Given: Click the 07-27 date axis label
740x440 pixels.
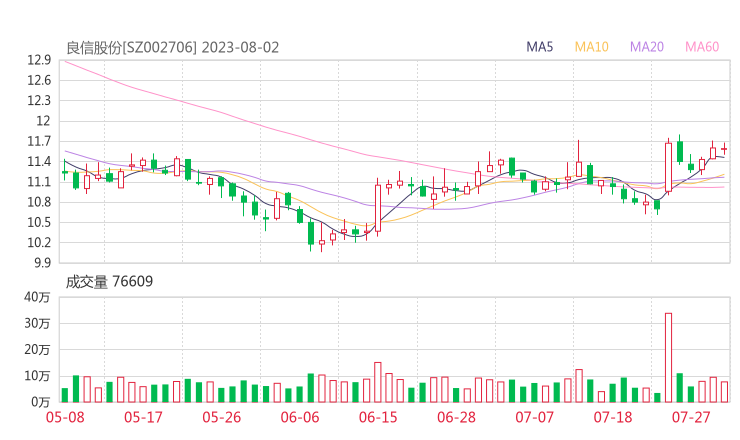Looking at the screenshot, I should click(691, 417).
